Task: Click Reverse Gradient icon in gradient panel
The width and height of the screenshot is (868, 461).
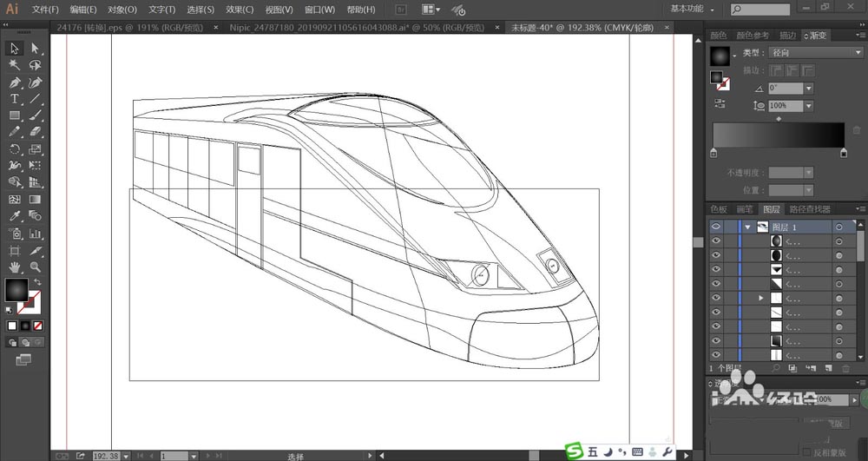Action: tap(720, 103)
